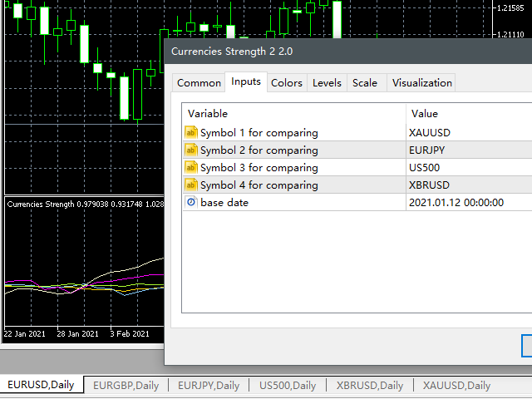Click the Symbol 1 string type icon
The height and width of the screenshot is (399, 532).
[x=191, y=132]
